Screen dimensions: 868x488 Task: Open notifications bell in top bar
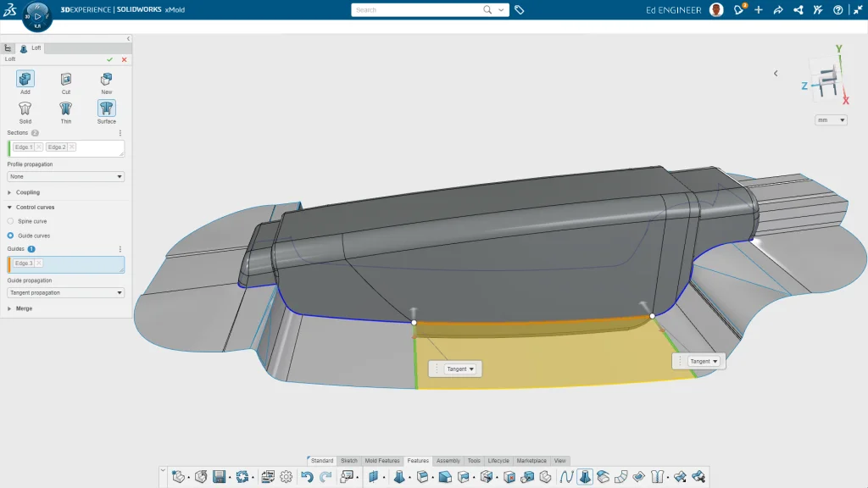pyautogui.click(x=738, y=10)
